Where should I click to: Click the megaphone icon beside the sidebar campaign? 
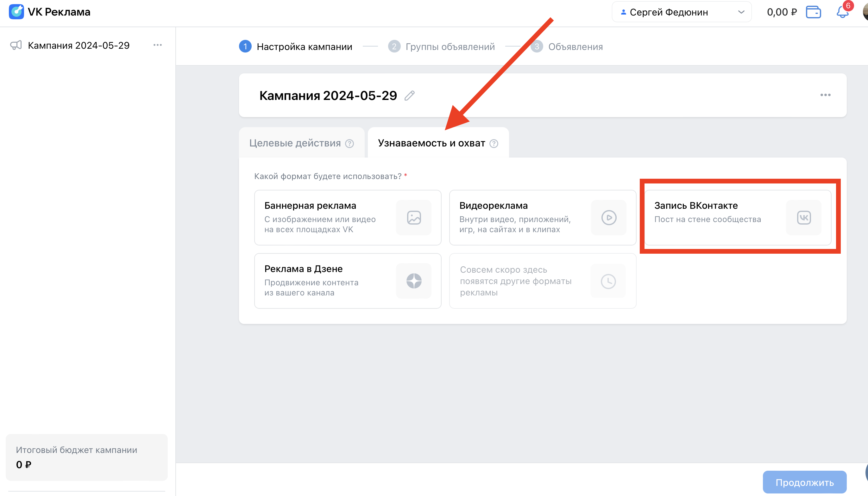(x=16, y=45)
